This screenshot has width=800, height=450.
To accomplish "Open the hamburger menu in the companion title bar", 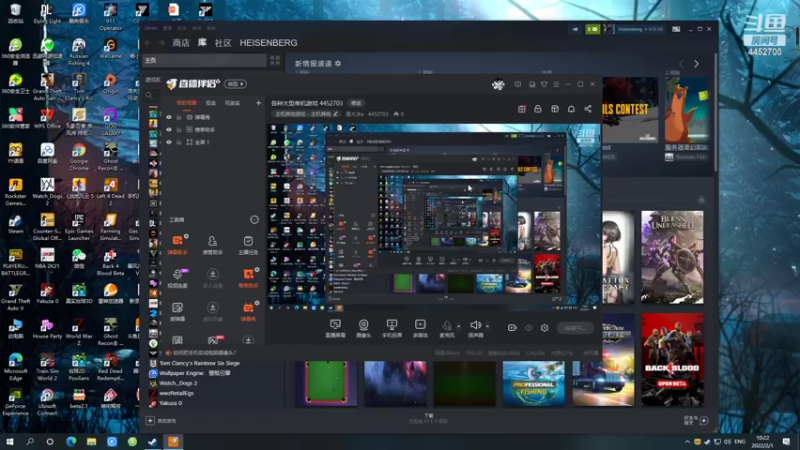I will [x=556, y=84].
